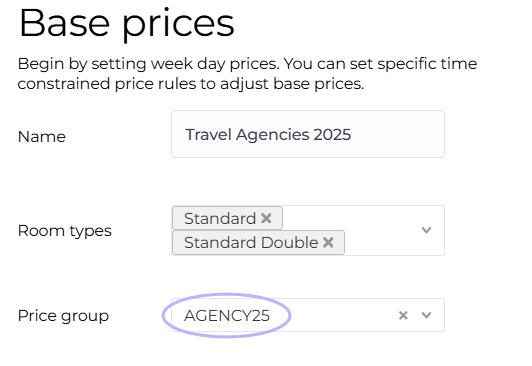This screenshot has height=366, width=532.
Task: Click empty space beside the Standard tag
Action: (349, 218)
